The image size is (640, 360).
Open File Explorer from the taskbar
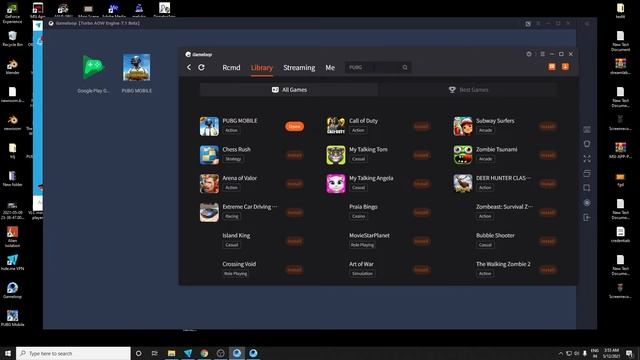(171, 353)
